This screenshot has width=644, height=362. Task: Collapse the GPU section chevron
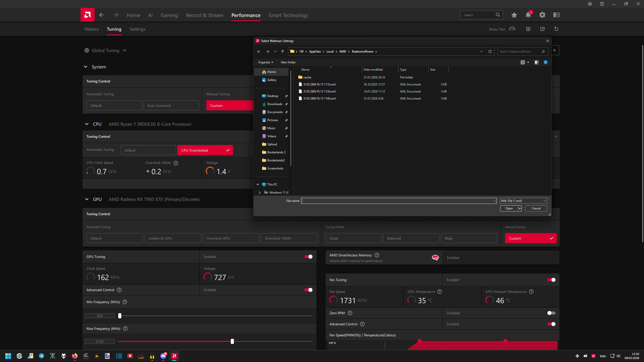[87, 199]
